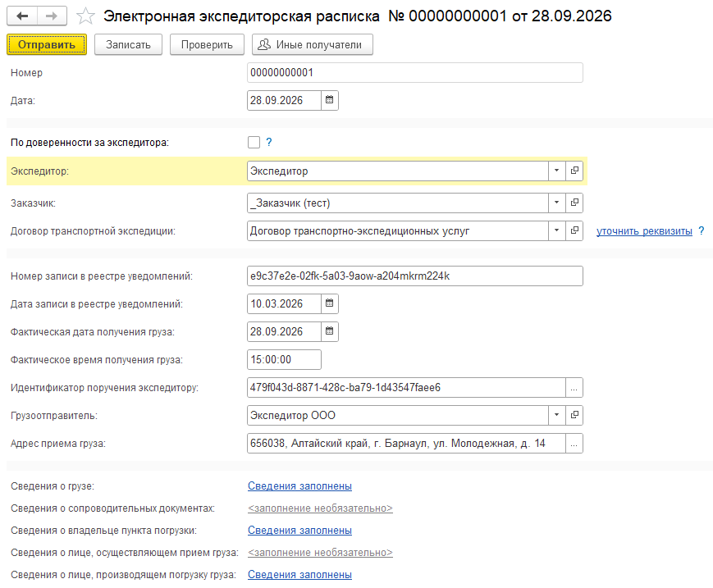Expand the Грузоотправитель dropdown list
The image size is (713, 588).
tap(556, 415)
